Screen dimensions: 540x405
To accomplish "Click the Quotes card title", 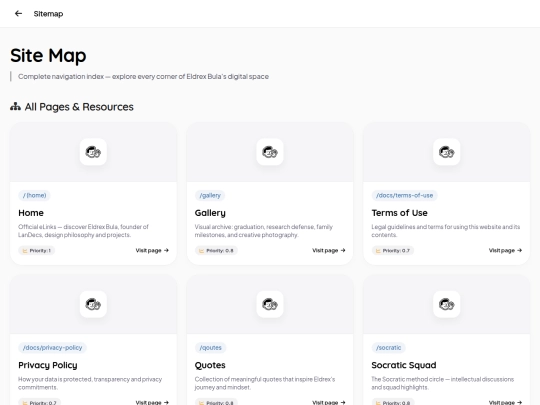I will click(210, 365).
